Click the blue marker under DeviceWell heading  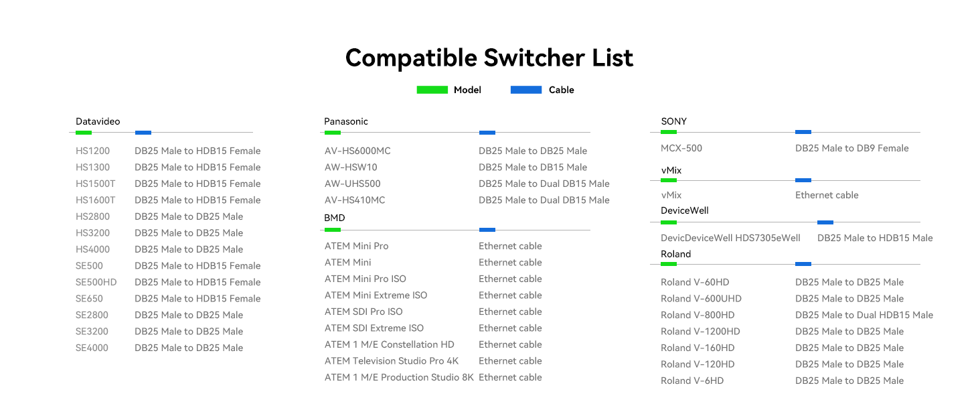click(x=825, y=222)
